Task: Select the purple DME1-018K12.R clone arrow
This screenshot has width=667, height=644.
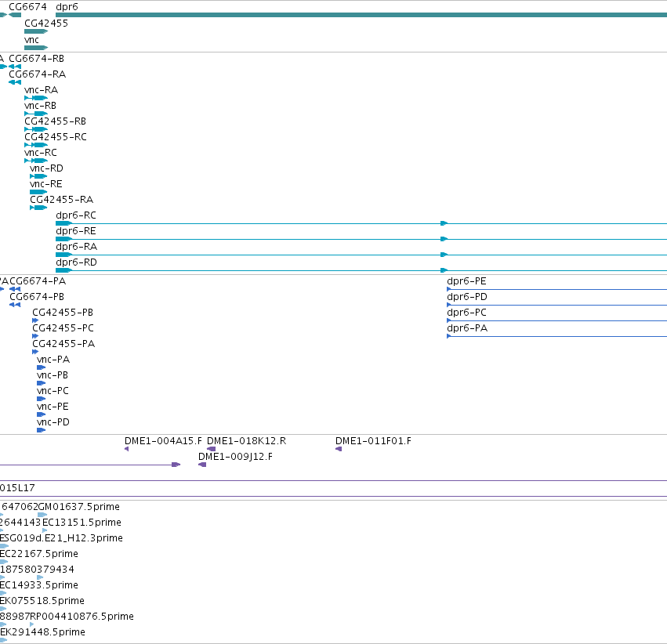Action: 211,449
